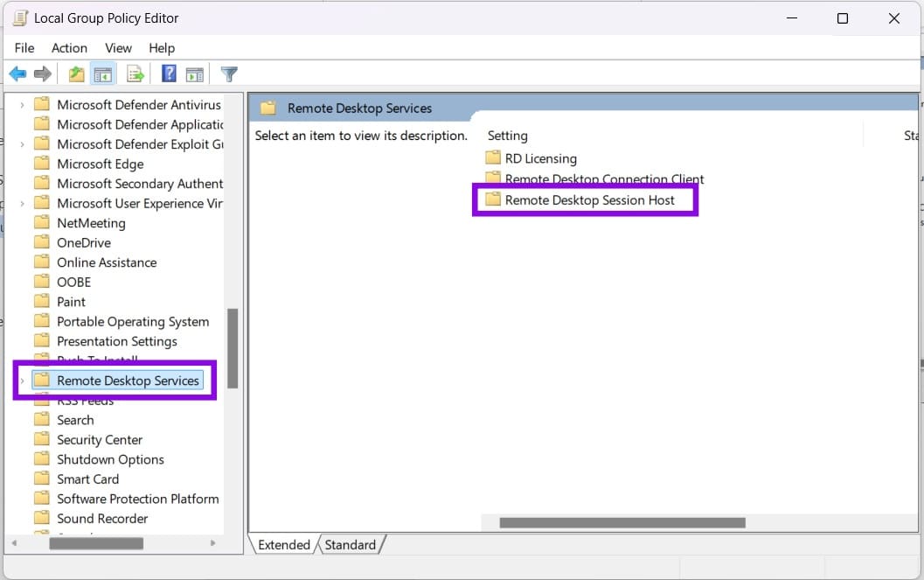Click the Back arrow toolbar icon
Viewport: 924px width, 580px height.
pyautogui.click(x=17, y=73)
